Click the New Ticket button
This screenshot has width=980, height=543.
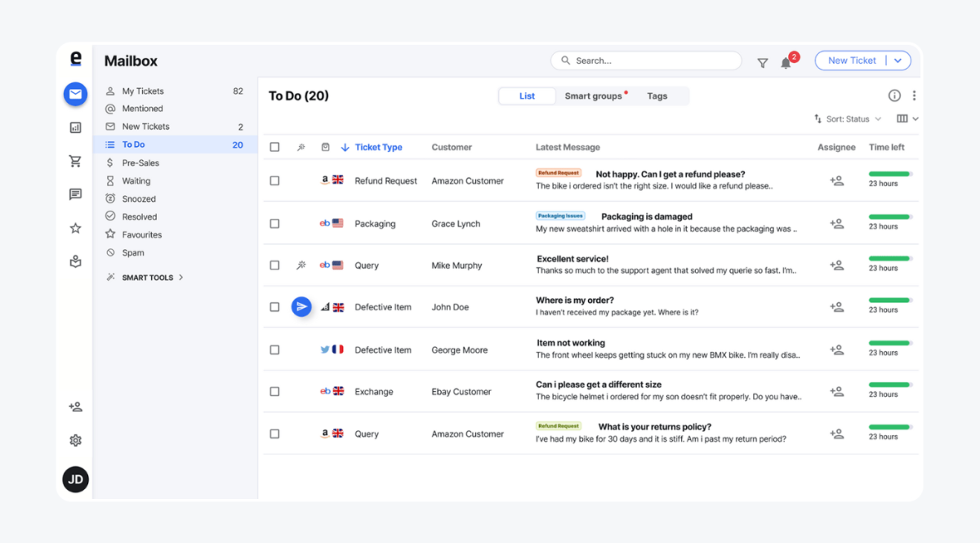852,60
